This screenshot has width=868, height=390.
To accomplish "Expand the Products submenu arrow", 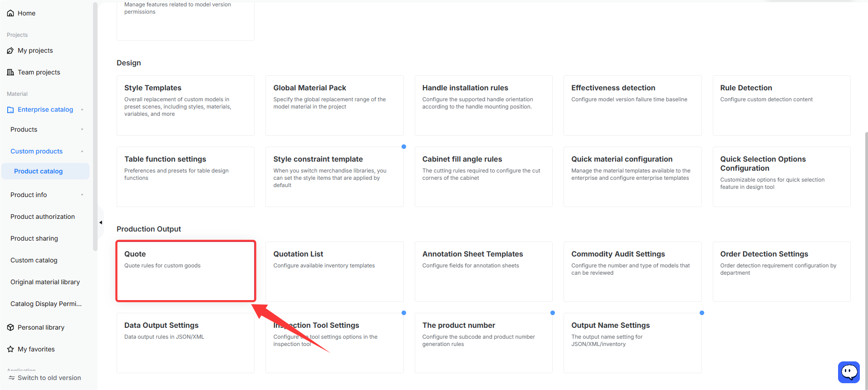I will (x=82, y=129).
